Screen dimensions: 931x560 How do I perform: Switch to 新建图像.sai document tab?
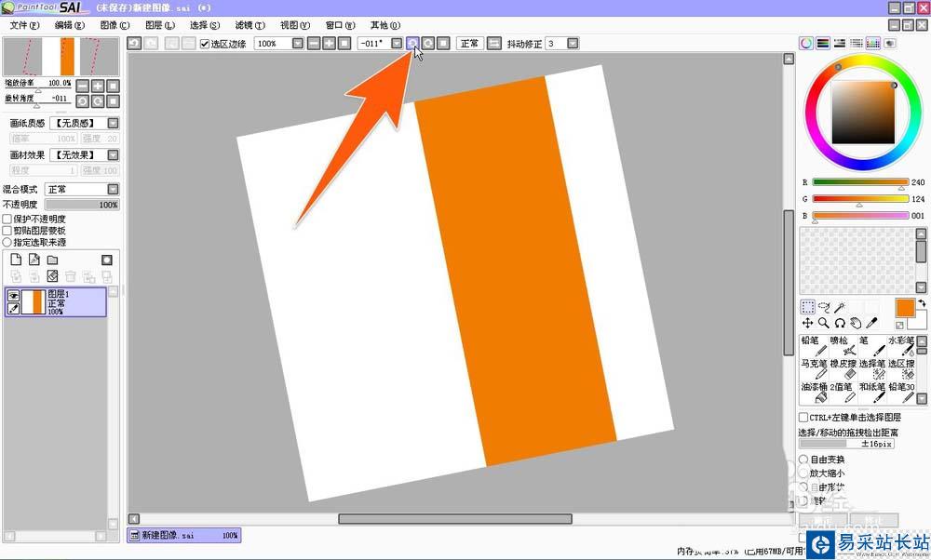[x=183, y=535]
